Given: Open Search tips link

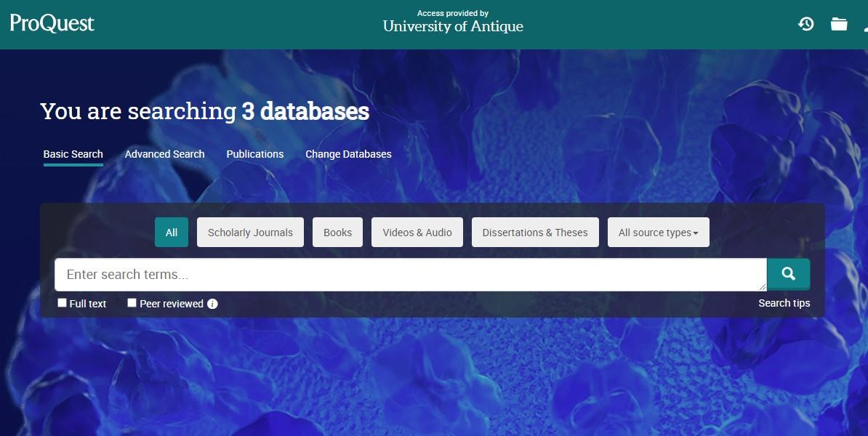Looking at the screenshot, I should (784, 303).
